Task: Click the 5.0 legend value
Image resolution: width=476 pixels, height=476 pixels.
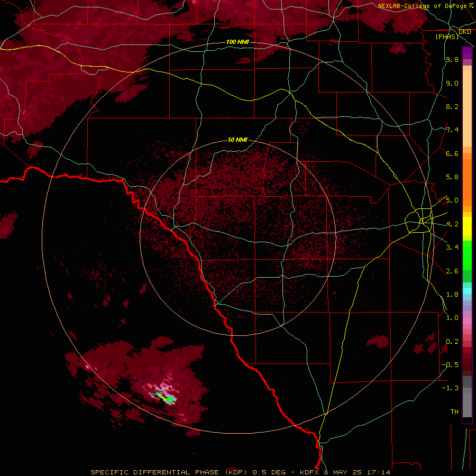Action: (x=452, y=200)
